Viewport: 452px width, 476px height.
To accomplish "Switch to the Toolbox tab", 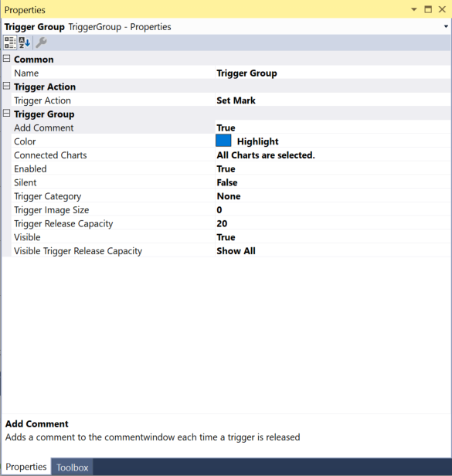I will click(x=73, y=467).
